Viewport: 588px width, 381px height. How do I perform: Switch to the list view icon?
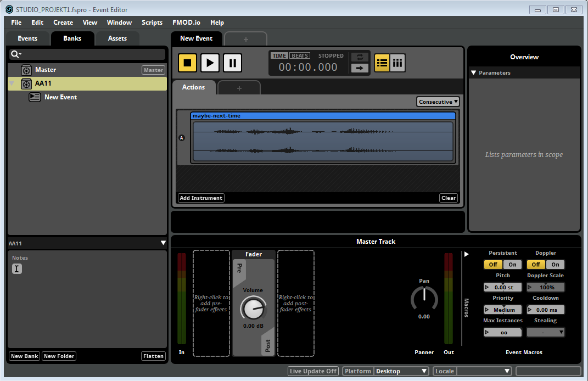382,63
